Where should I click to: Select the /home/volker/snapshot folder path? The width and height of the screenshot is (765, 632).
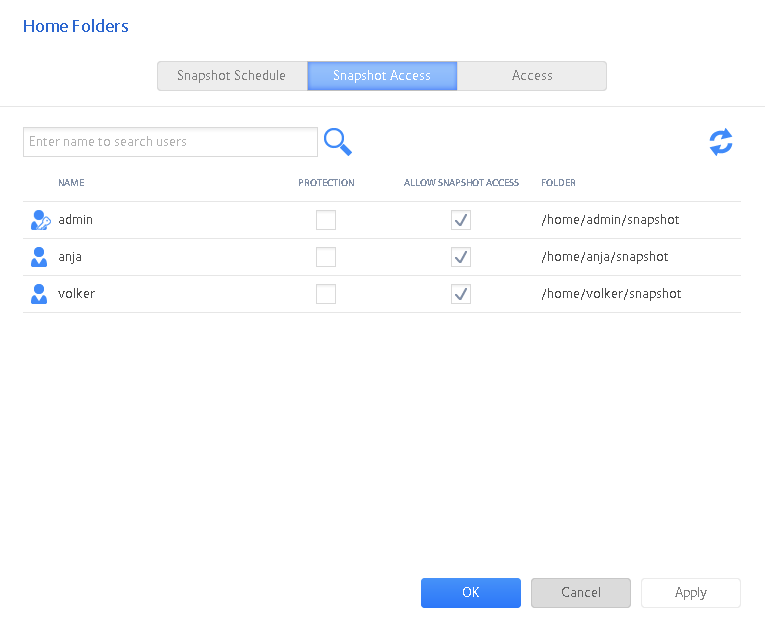(x=611, y=294)
